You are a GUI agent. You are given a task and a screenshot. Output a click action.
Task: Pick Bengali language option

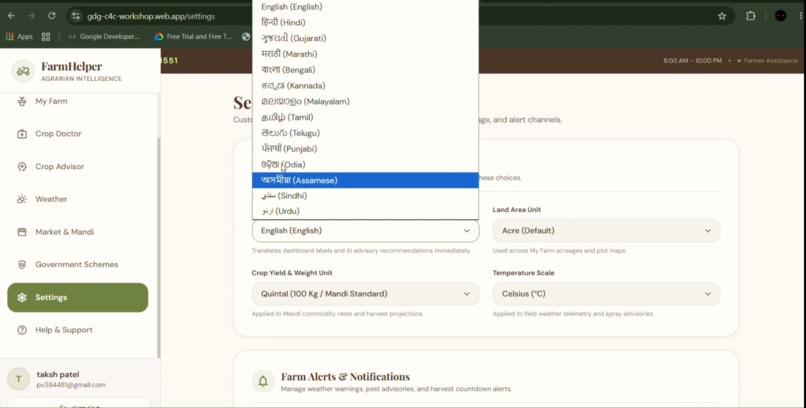pyautogui.click(x=365, y=70)
